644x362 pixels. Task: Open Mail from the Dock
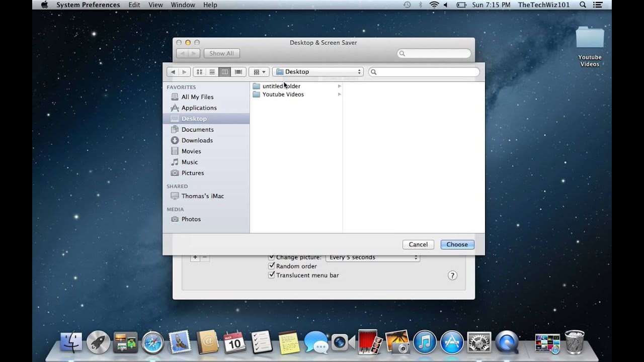(x=180, y=342)
